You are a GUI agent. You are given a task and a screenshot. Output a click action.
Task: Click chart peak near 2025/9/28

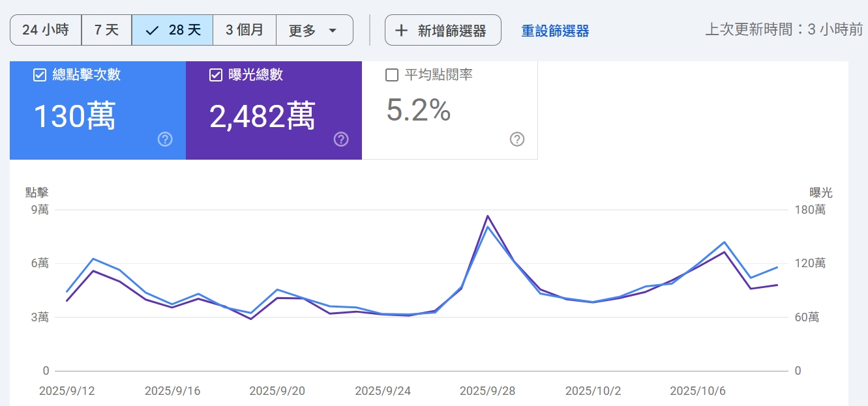pos(488,216)
